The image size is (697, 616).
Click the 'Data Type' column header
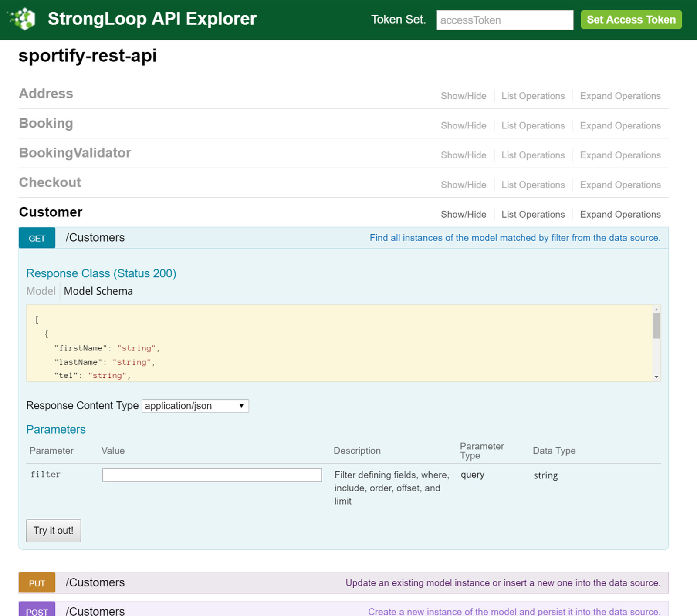554,451
